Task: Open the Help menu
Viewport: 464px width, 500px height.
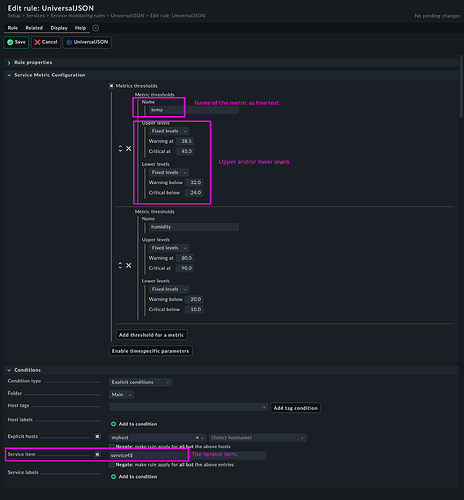Action: click(x=80, y=28)
